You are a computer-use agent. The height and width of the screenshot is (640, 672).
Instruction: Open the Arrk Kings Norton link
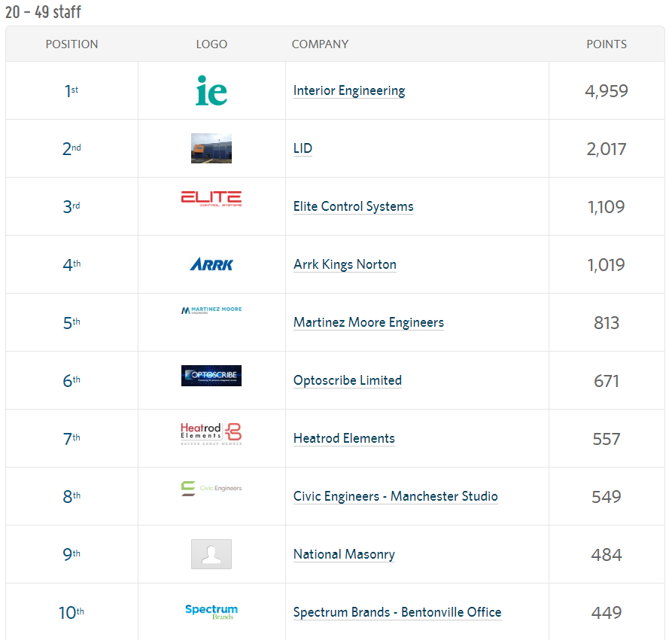pyautogui.click(x=345, y=264)
